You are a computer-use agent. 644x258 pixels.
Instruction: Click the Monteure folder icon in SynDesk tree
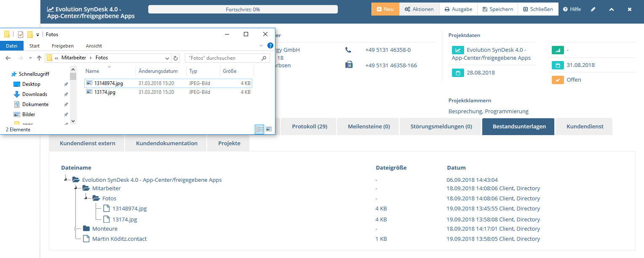(x=86, y=229)
